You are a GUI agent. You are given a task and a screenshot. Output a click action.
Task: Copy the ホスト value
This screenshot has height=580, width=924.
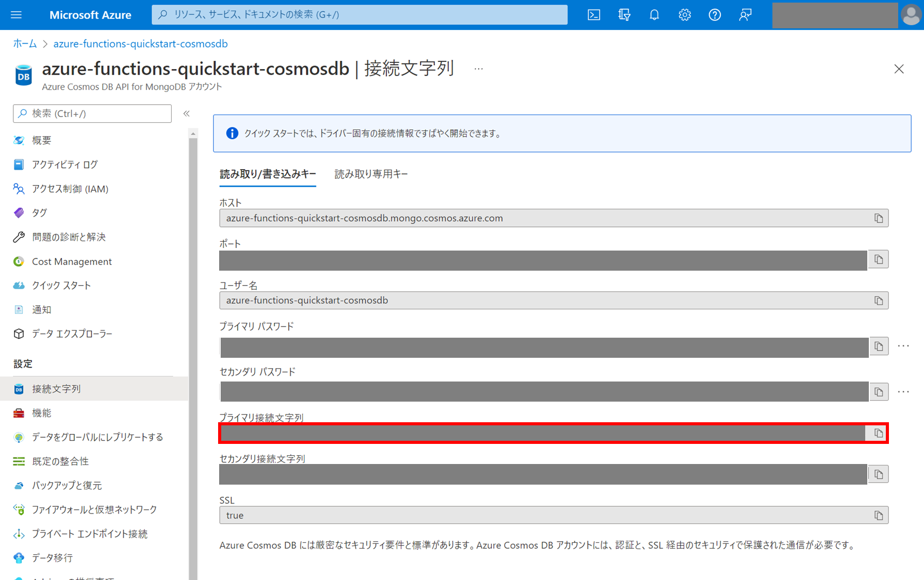(879, 218)
